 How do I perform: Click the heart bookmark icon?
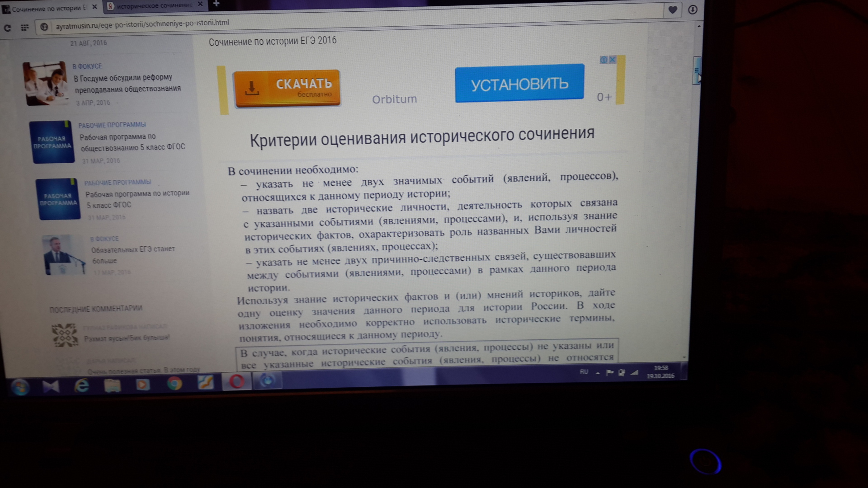tap(673, 9)
